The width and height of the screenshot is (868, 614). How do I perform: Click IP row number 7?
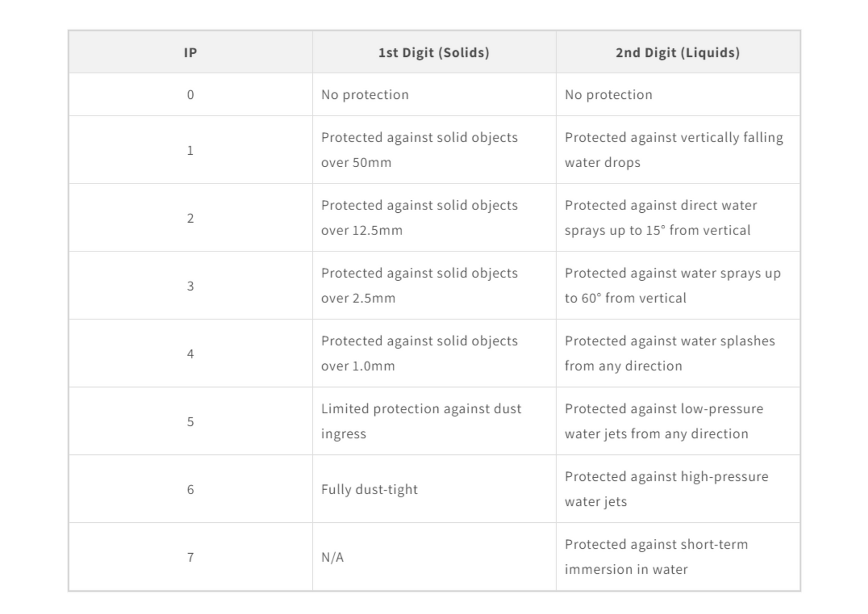[190, 558]
